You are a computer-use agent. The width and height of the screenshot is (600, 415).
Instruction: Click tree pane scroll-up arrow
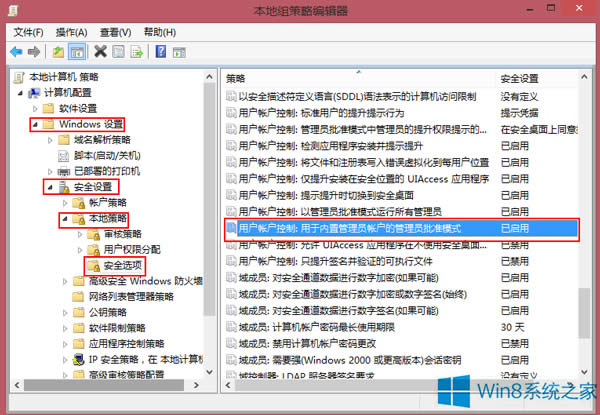[209, 76]
